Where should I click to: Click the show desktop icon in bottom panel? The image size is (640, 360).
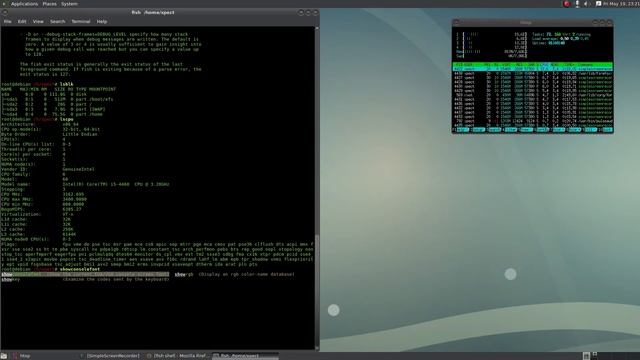point(4,356)
